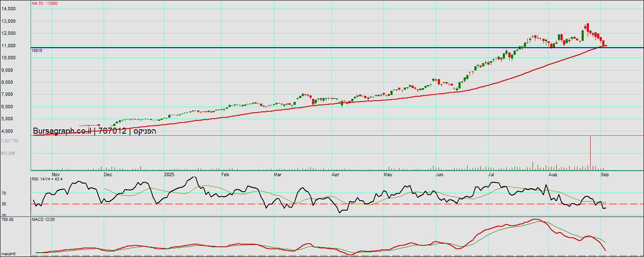This screenshot has height=257, width=644.
Task: Select the Sep marker on time axis
Action: (x=604, y=175)
